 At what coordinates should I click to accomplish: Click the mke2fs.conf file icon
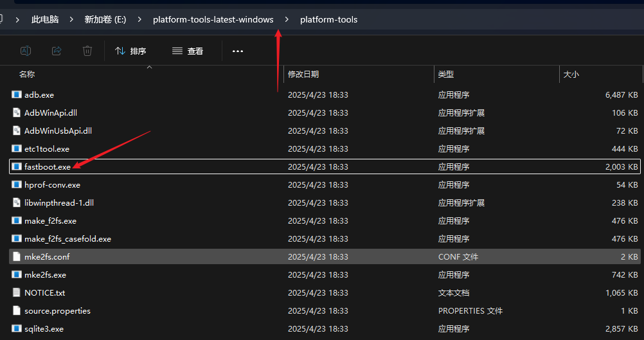[17, 256]
